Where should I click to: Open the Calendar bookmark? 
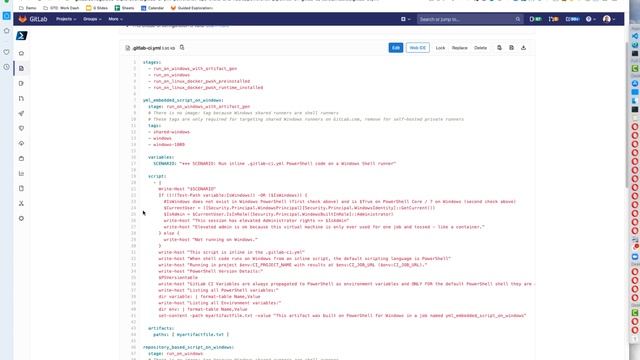[153, 8]
